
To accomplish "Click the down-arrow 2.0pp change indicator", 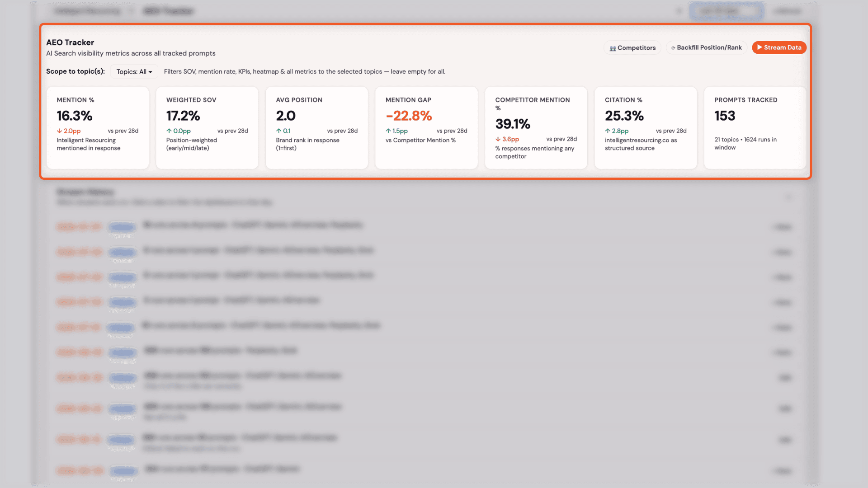I will pyautogui.click(x=69, y=131).
